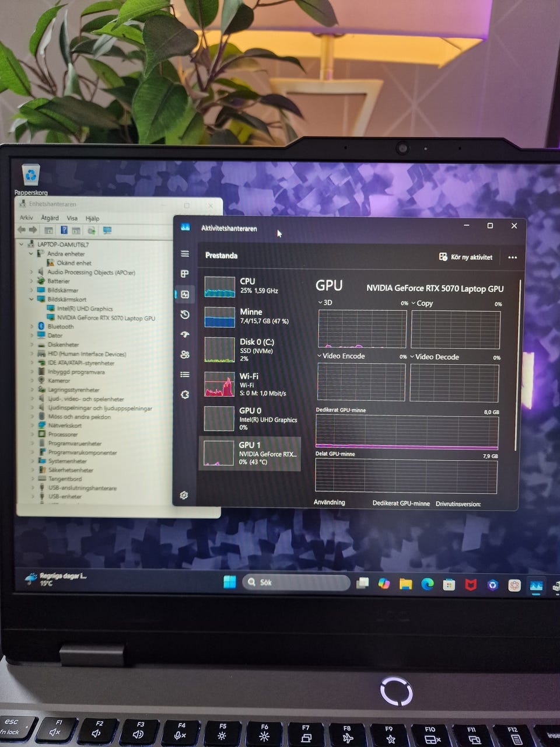Open the Users page in Task Manager sidebar
Viewport: 560px width, 747px height.
[185, 354]
